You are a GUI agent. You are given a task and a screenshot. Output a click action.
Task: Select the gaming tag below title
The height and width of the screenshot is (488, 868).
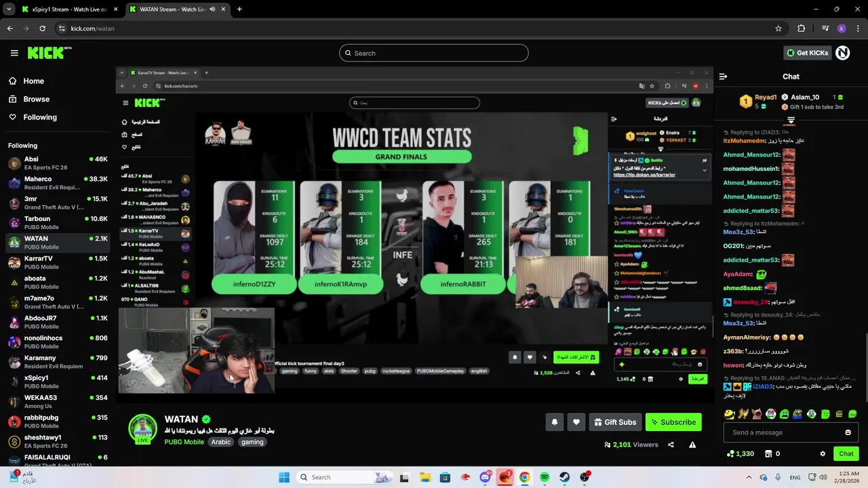pos(252,442)
